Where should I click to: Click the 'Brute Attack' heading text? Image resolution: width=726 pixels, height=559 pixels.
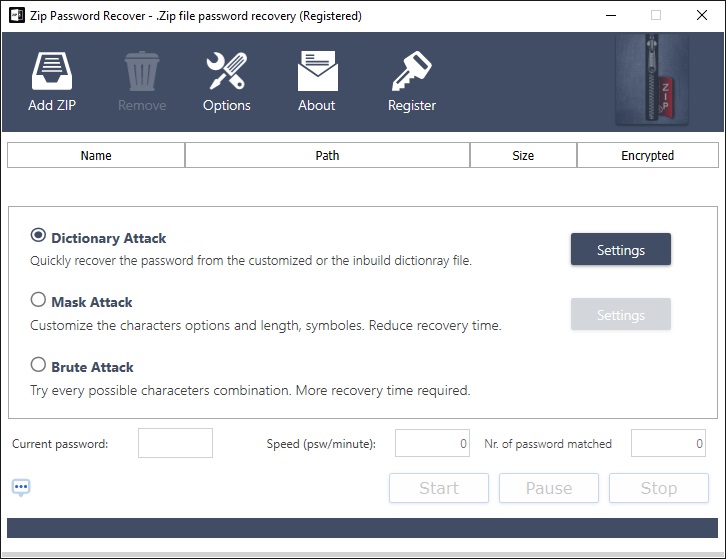[93, 367]
